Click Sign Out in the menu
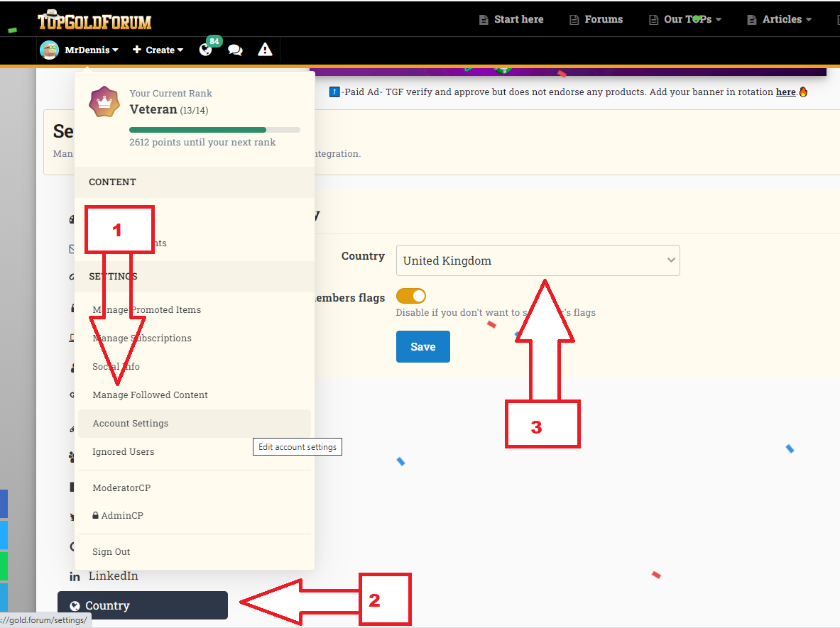This screenshot has width=840, height=628. point(111,552)
